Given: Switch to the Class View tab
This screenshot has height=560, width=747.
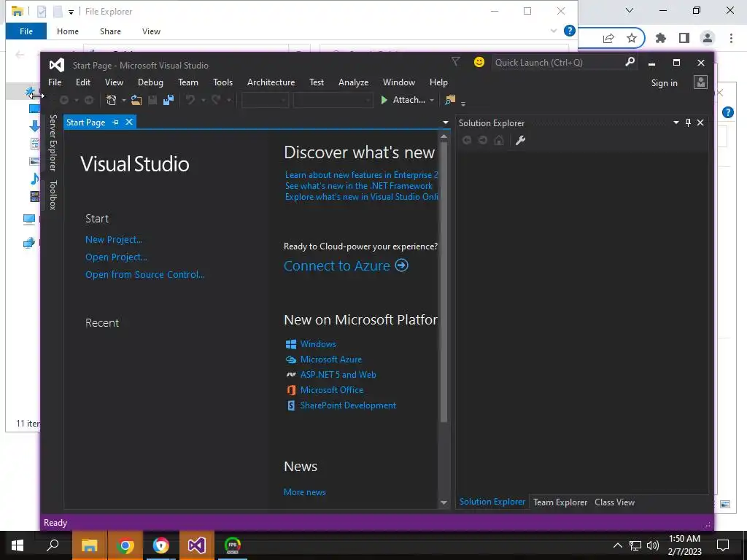Looking at the screenshot, I should pyautogui.click(x=614, y=502).
